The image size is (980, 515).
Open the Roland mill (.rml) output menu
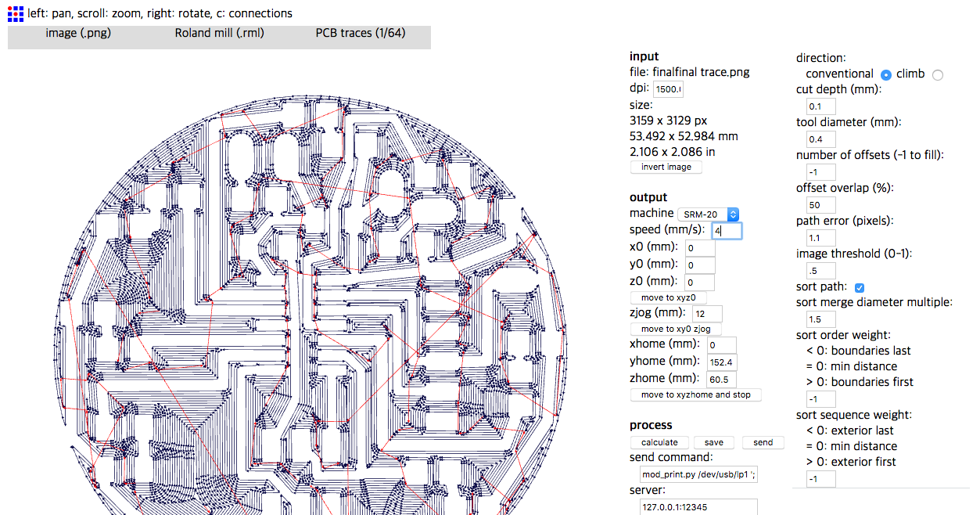click(220, 33)
